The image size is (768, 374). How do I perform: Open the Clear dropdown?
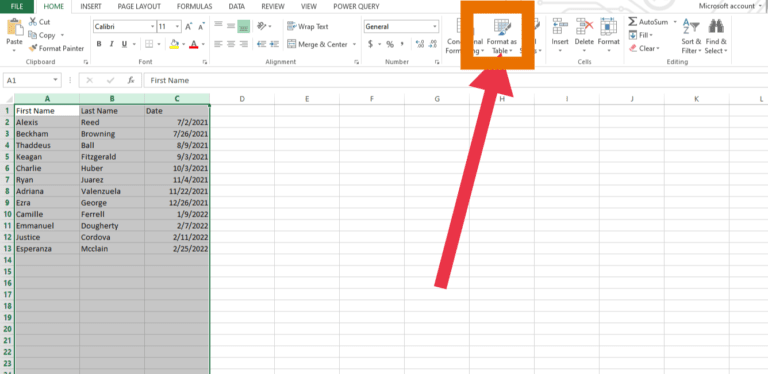click(x=645, y=48)
